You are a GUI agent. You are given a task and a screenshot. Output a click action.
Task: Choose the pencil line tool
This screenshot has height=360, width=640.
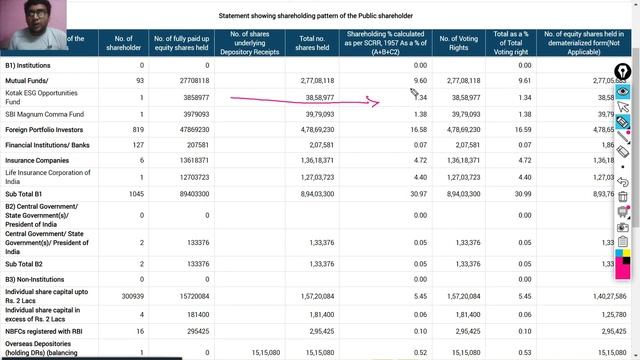tap(622, 137)
